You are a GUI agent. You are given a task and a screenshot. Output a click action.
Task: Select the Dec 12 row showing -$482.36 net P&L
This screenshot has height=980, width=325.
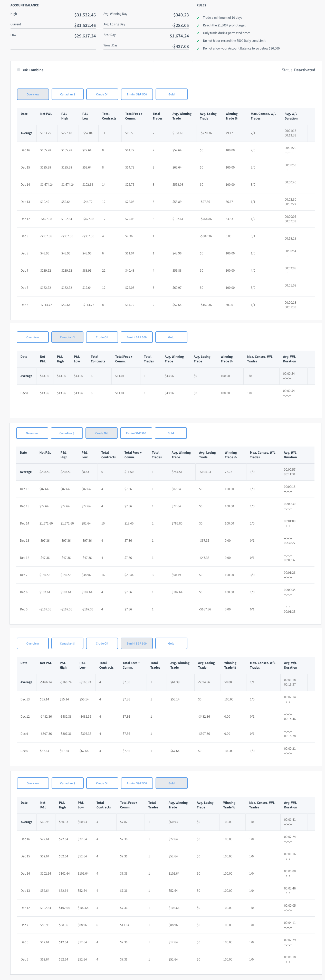[166, 716]
